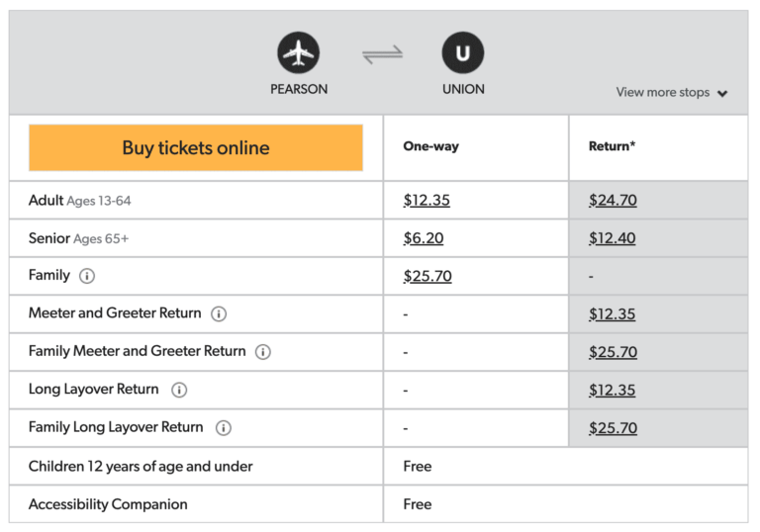760x532 pixels.
Task: Click the Return* column header
Action: click(612, 146)
